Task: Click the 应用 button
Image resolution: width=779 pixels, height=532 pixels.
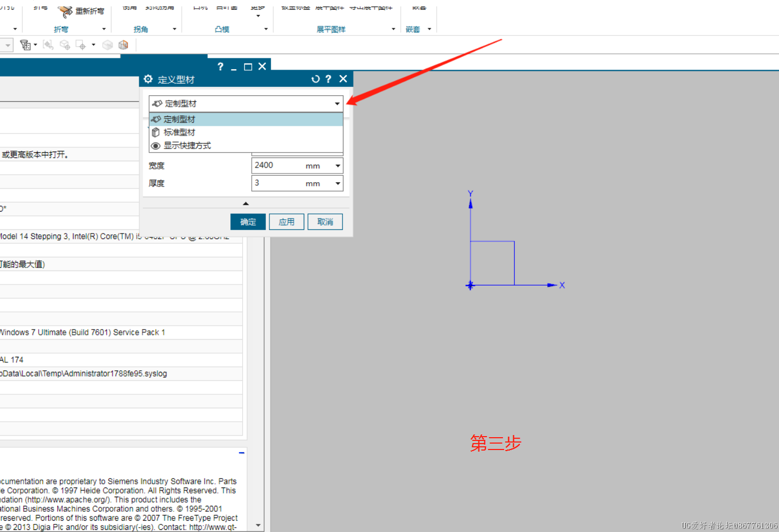Action: click(287, 222)
